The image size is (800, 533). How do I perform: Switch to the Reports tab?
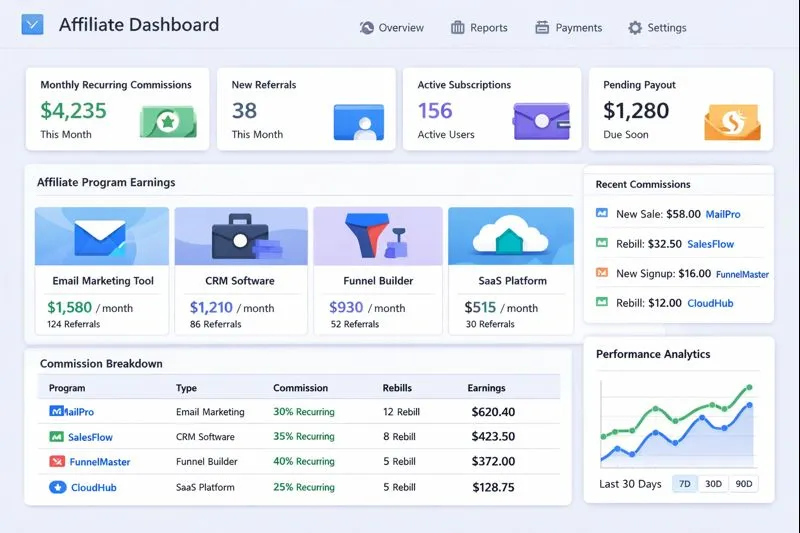pos(479,28)
